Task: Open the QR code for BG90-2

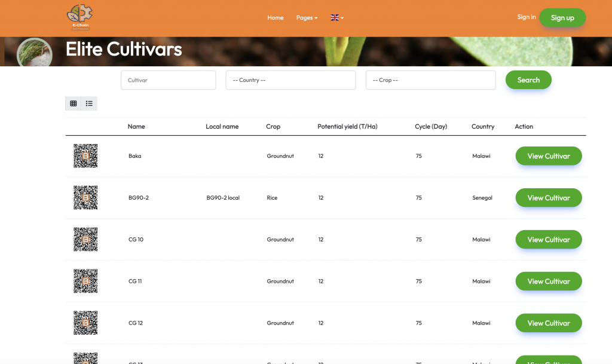Action: pyautogui.click(x=85, y=197)
